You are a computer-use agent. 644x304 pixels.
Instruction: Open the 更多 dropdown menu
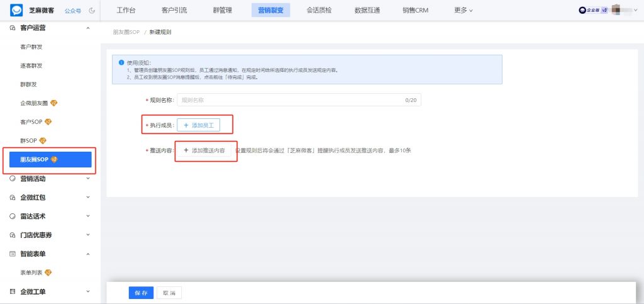coord(463,10)
